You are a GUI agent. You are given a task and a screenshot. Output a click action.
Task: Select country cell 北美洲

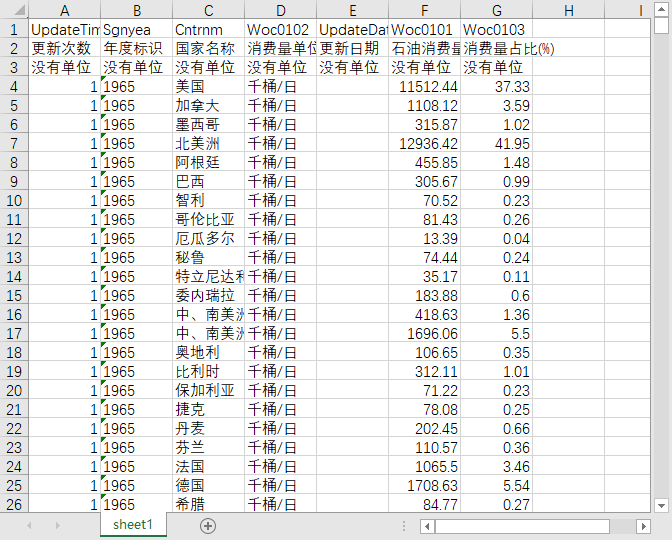click(x=208, y=143)
